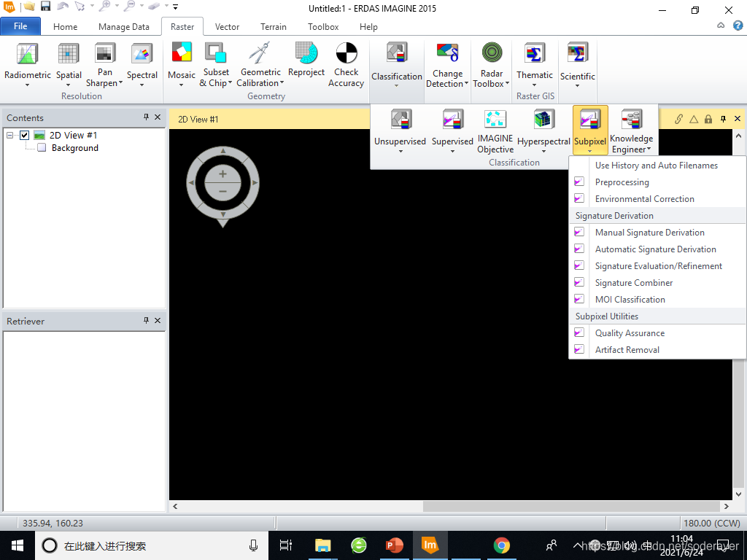
Task: Click the triangle icon in 2D View header
Action: pyautogui.click(x=694, y=119)
